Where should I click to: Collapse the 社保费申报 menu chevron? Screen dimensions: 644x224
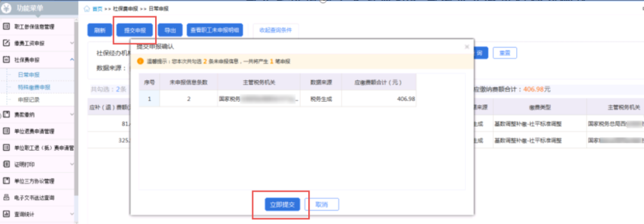point(72,60)
